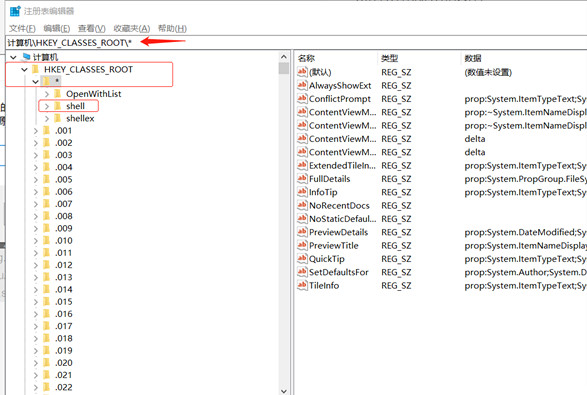Screen dimensions: 587x395
Task: Click the tree pane scroll-up arrow
Action: 283,57
